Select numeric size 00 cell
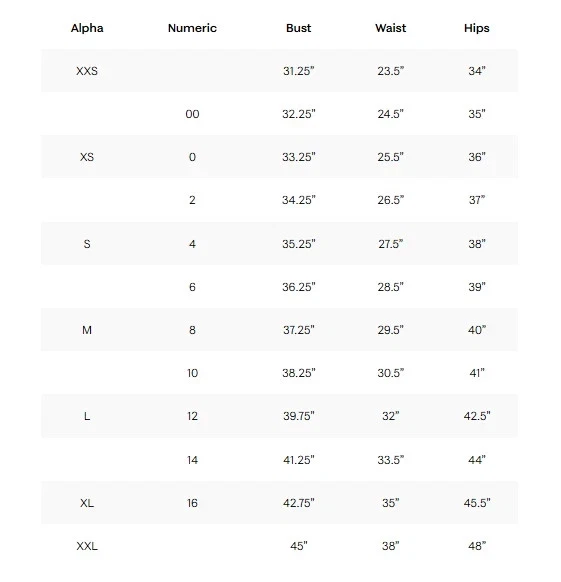 192,114
